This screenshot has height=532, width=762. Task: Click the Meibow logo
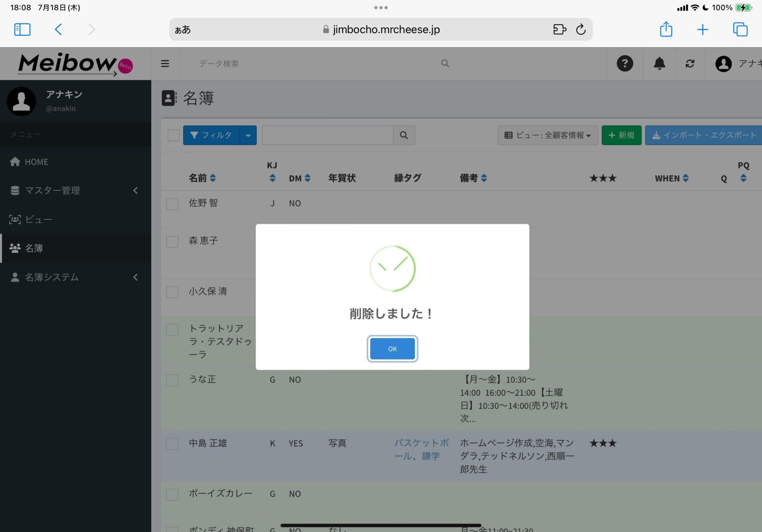tap(75, 64)
